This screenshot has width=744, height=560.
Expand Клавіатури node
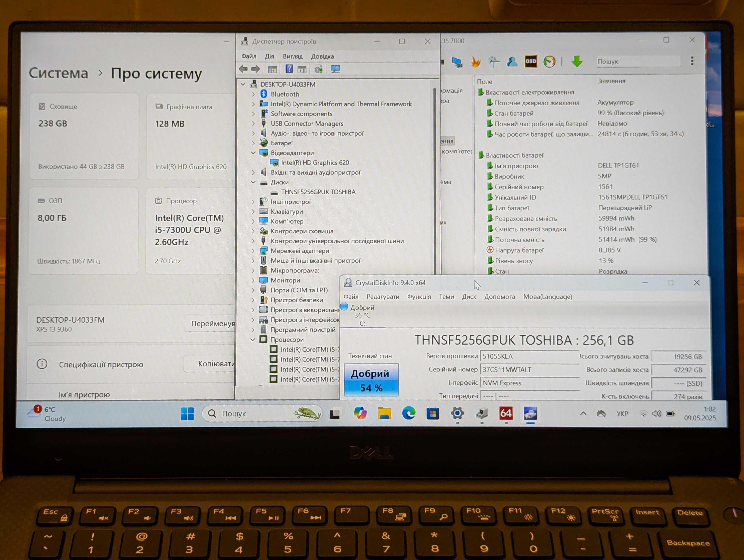click(253, 211)
